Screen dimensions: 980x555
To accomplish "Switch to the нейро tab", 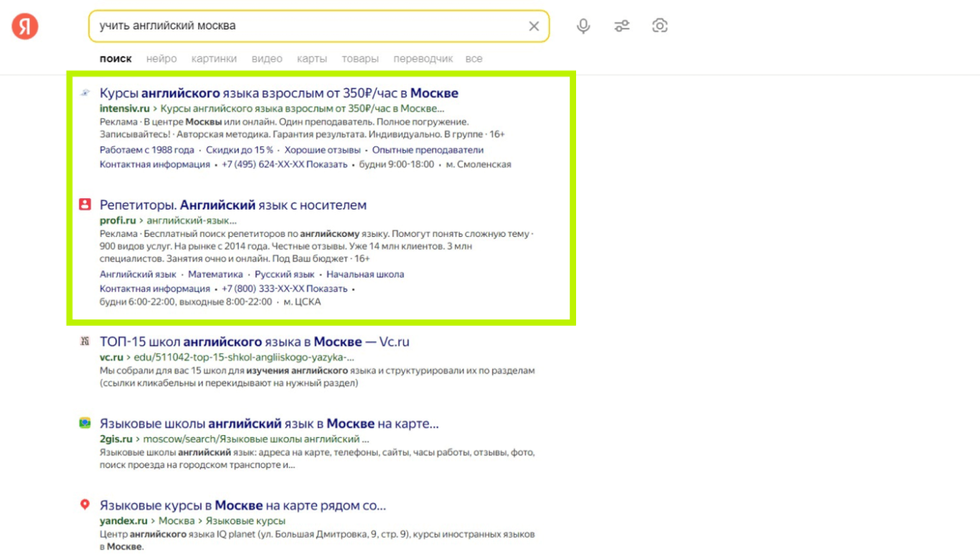I will pyautogui.click(x=161, y=59).
